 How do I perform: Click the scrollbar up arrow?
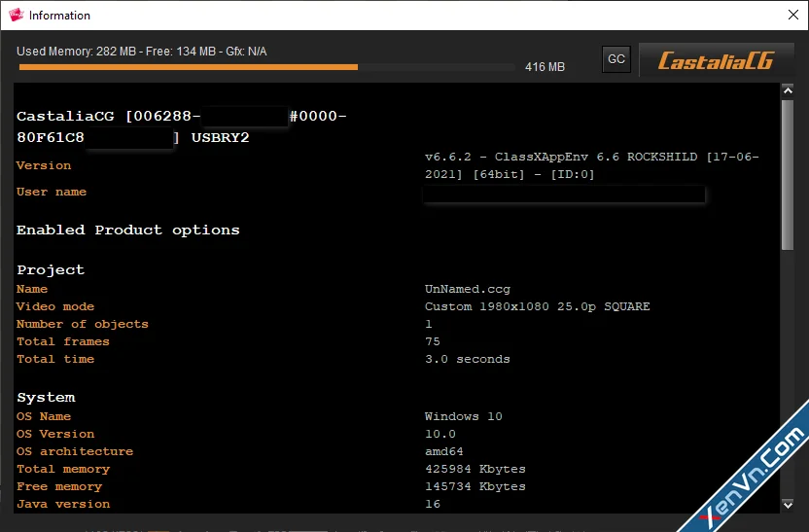tap(788, 90)
